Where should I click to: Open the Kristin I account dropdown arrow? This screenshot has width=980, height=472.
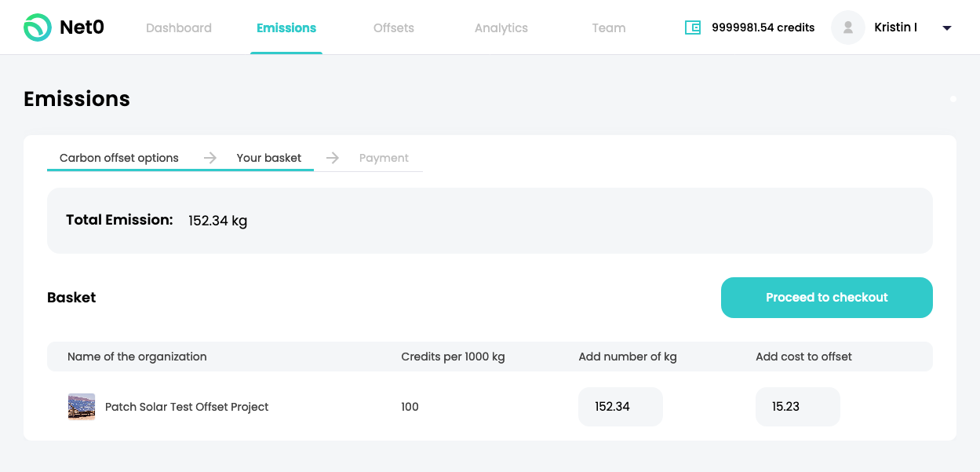pyautogui.click(x=947, y=28)
